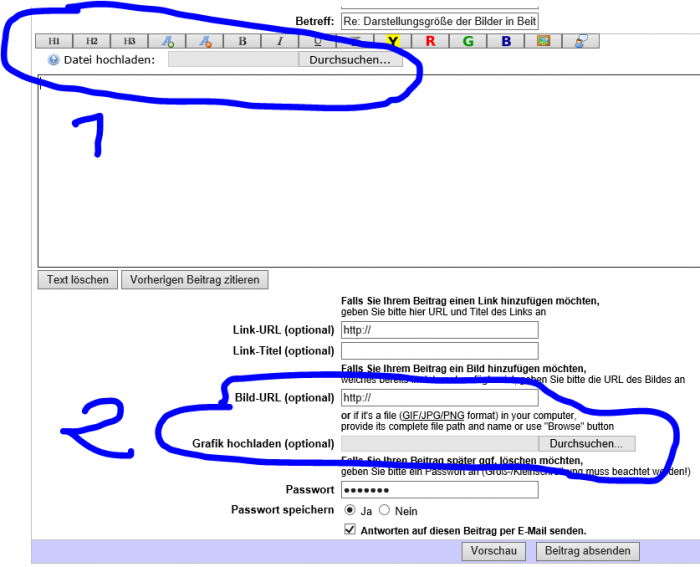This screenshot has width=700, height=567.
Task: Apply red R text color
Action: [x=430, y=41]
